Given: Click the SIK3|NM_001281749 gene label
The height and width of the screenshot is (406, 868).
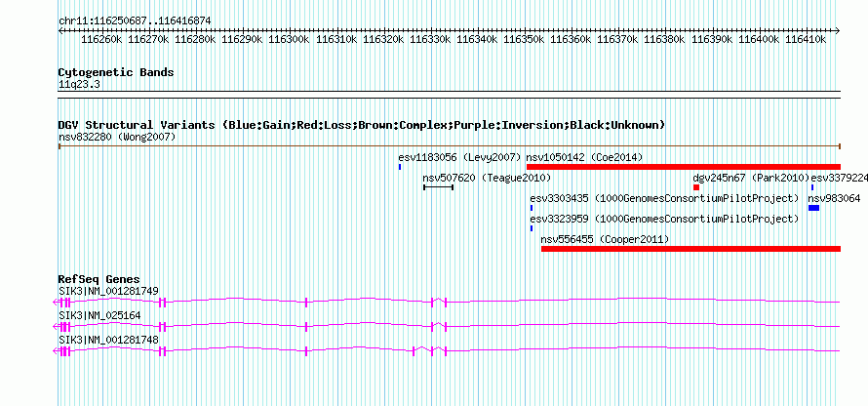Looking at the screenshot, I should point(108,291).
